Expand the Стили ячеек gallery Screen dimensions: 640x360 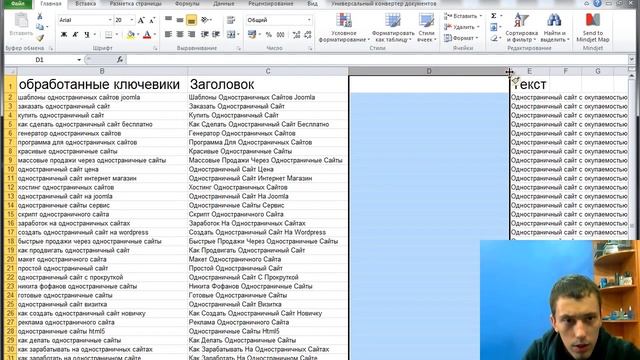point(427,27)
